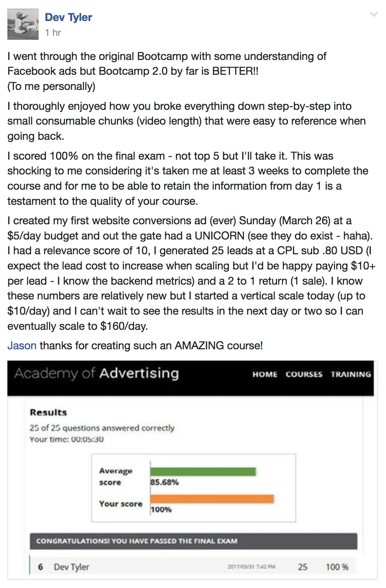Click the Results heading
The height and width of the screenshot is (588, 386).
click(x=48, y=412)
